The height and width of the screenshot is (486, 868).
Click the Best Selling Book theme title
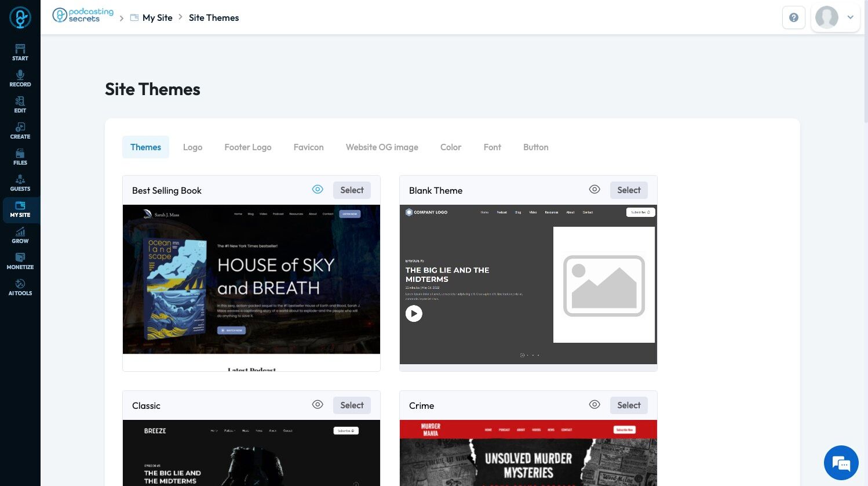(x=167, y=191)
